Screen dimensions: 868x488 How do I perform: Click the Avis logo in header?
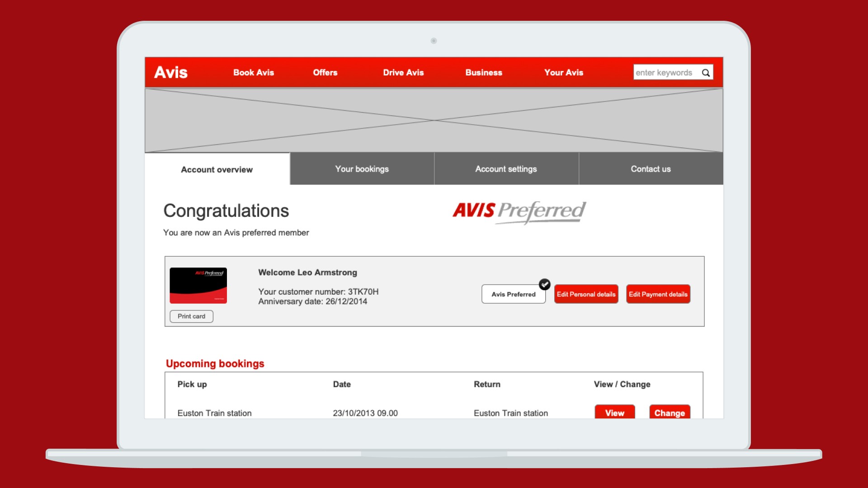coord(170,72)
